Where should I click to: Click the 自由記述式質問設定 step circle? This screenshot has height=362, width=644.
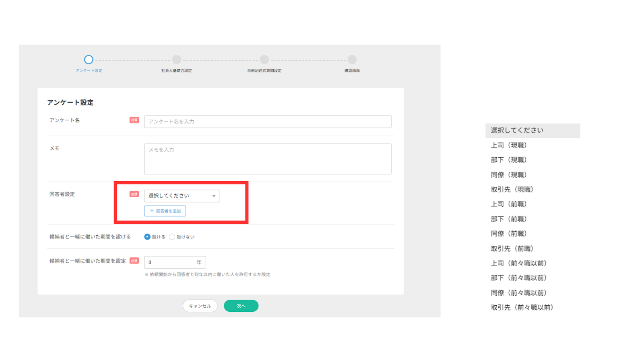click(x=264, y=60)
